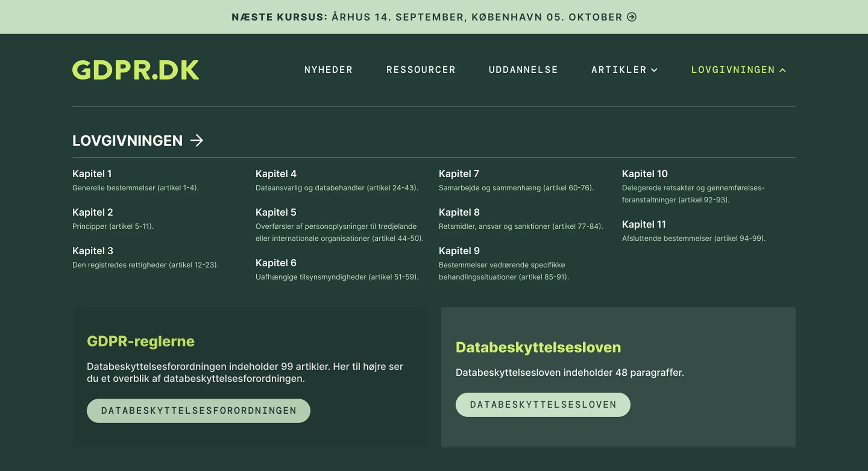Click the NÆSTE KURSUS announcement banner text
Screen dimensions: 868x471
click(427, 17)
